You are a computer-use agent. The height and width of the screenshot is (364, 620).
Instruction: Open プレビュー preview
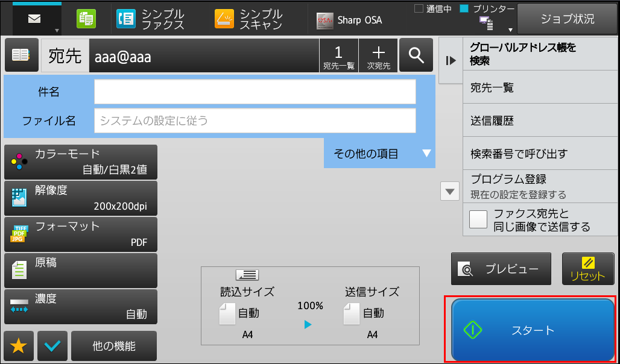tap(501, 269)
